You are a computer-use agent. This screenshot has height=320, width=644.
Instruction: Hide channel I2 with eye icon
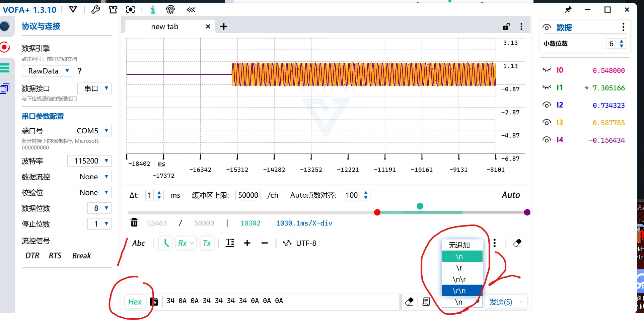(547, 105)
